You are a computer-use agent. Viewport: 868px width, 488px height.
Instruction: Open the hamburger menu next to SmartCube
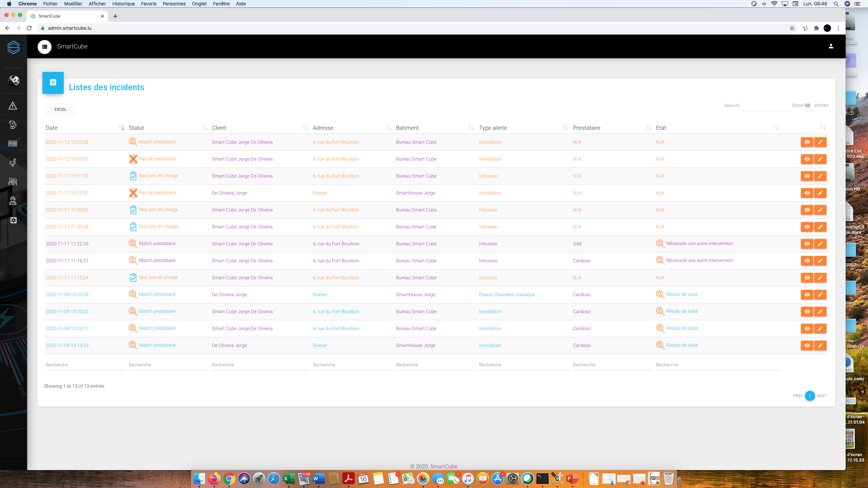click(x=44, y=46)
